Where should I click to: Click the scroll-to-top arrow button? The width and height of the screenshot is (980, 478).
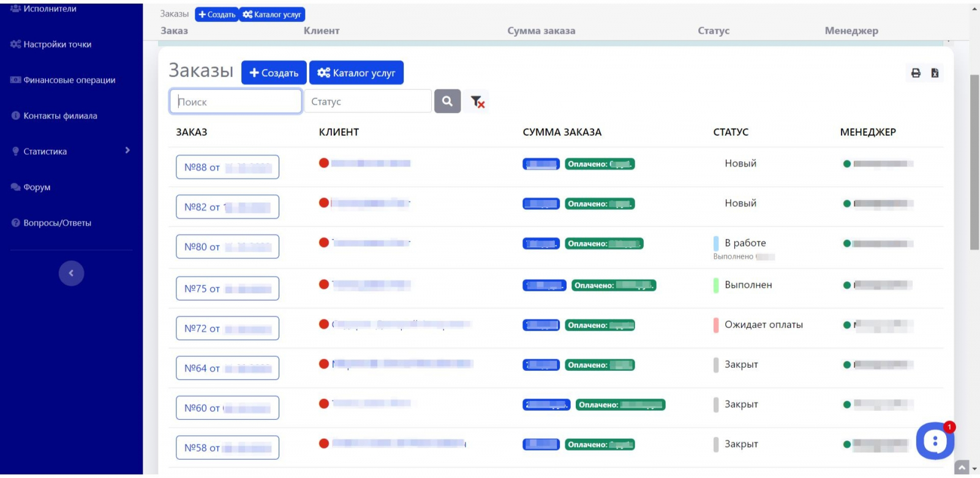(962, 468)
